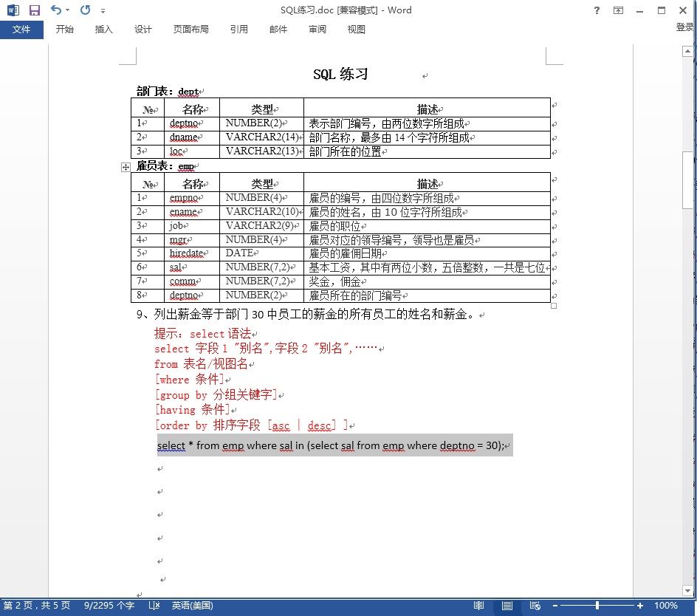697x616 pixels.
Task: Open Word Help question mark
Action: pyautogui.click(x=597, y=10)
